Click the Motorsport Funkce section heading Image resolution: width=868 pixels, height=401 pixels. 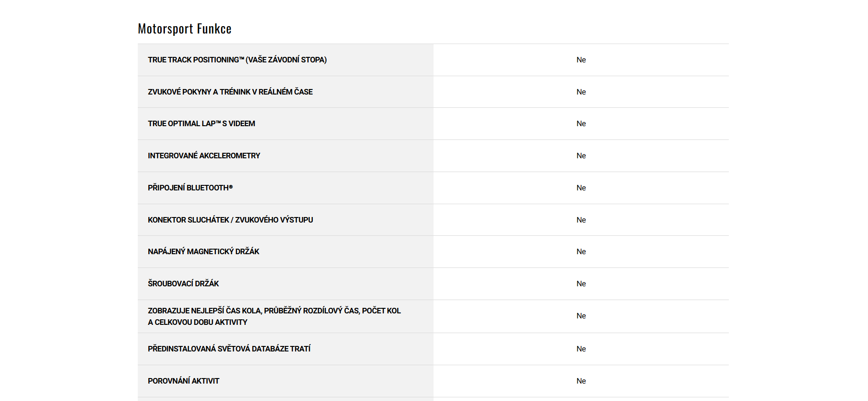click(x=185, y=29)
